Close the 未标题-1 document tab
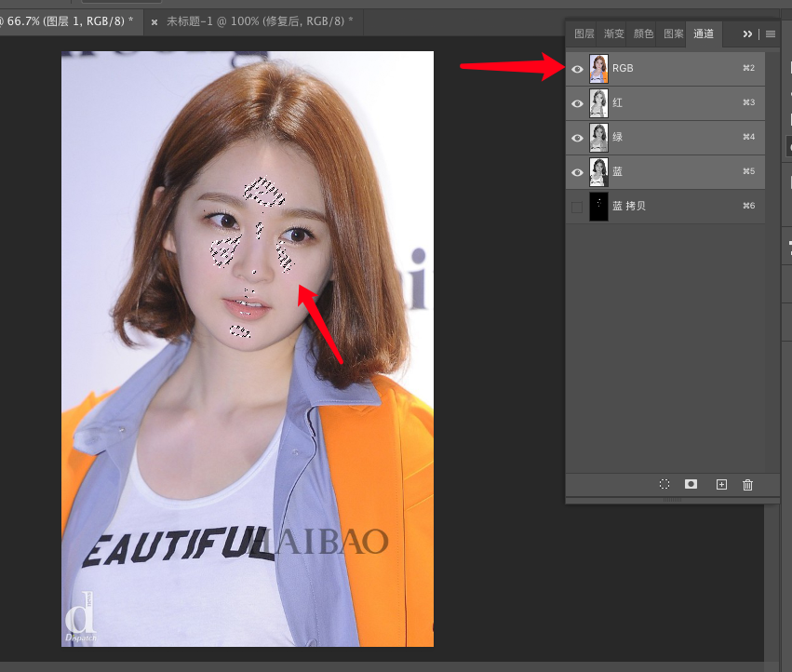Viewport: 792px width, 672px height. pos(154,20)
